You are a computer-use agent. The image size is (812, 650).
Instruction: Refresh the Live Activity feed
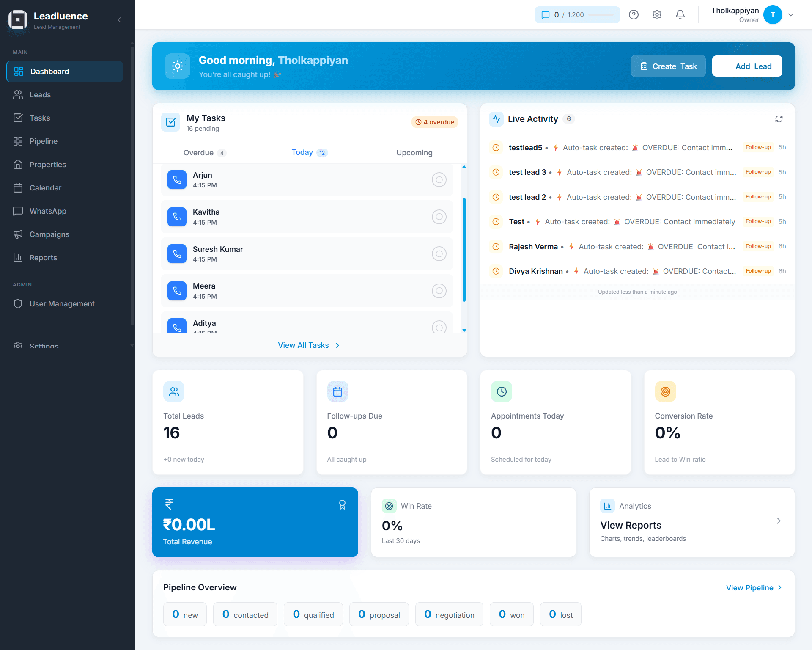click(x=779, y=119)
